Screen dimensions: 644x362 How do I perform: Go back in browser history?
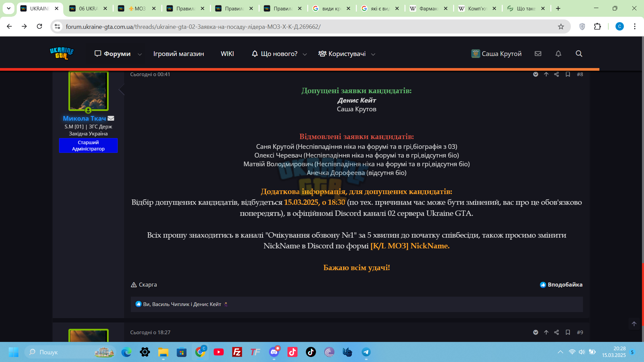[9, 26]
